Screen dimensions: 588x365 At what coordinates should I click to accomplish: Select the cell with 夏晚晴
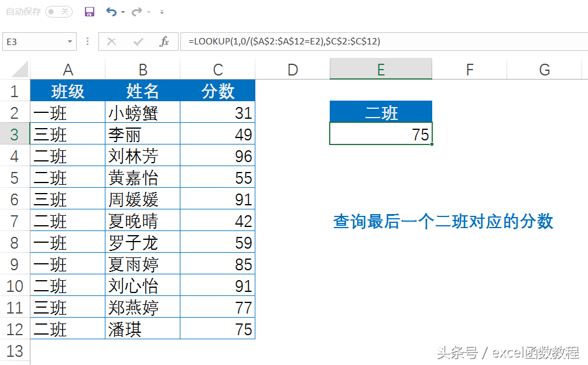tap(143, 221)
